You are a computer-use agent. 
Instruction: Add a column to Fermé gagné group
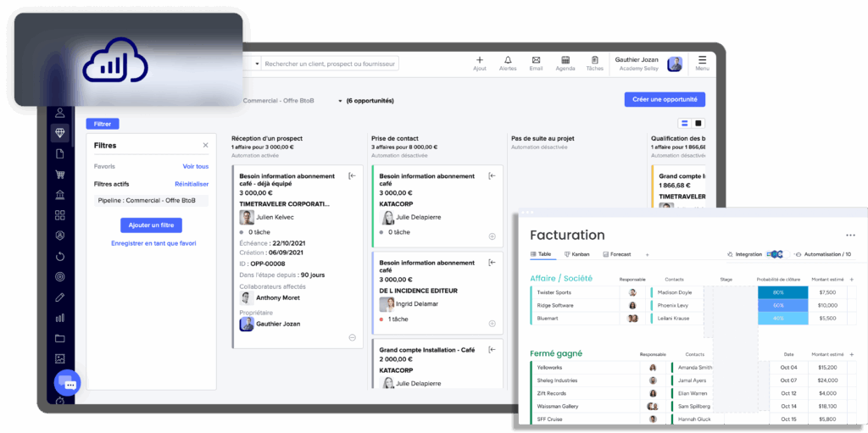pos(851,354)
